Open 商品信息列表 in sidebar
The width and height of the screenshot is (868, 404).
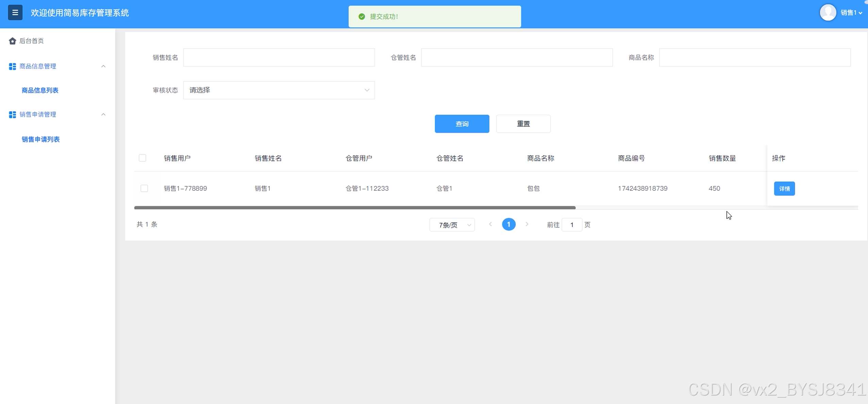pos(40,90)
